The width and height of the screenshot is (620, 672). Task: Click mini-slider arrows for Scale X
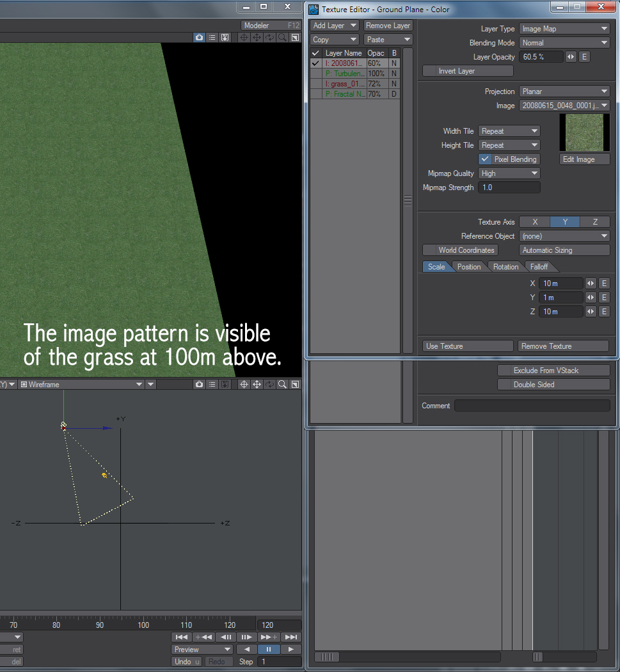click(591, 284)
